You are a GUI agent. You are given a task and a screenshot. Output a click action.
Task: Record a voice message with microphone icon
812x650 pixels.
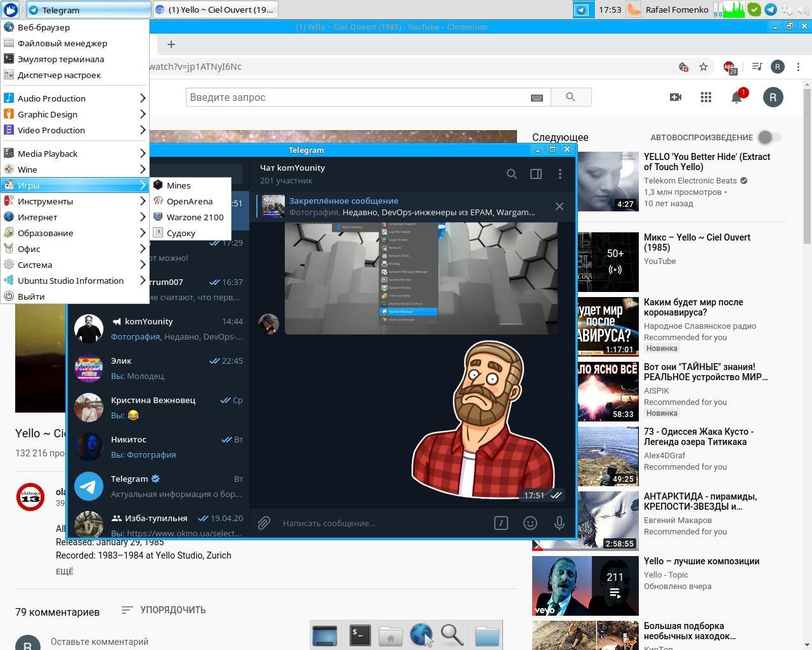(x=560, y=523)
